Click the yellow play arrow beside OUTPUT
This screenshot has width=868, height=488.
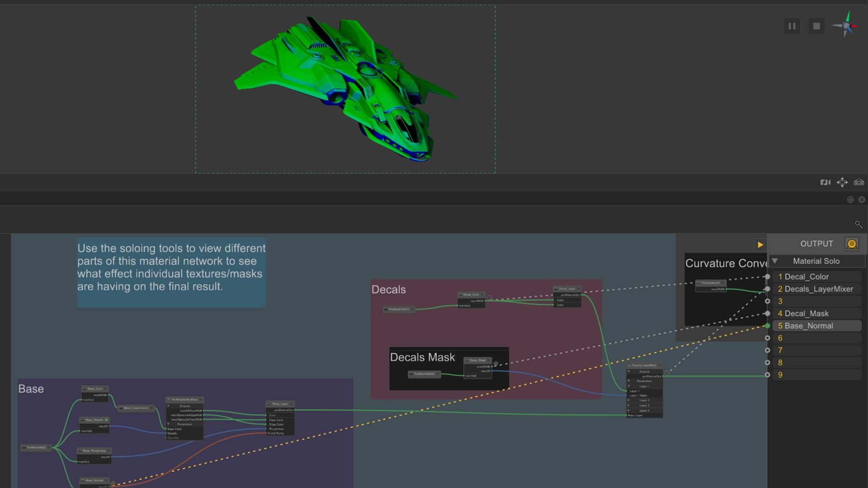pyautogui.click(x=760, y=244)
